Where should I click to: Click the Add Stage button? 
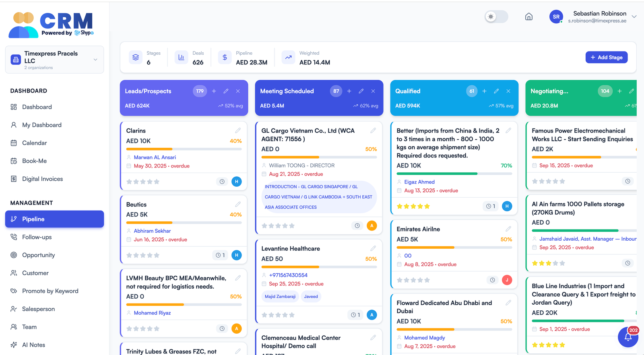pyautogui.click(x=607, y=57)
